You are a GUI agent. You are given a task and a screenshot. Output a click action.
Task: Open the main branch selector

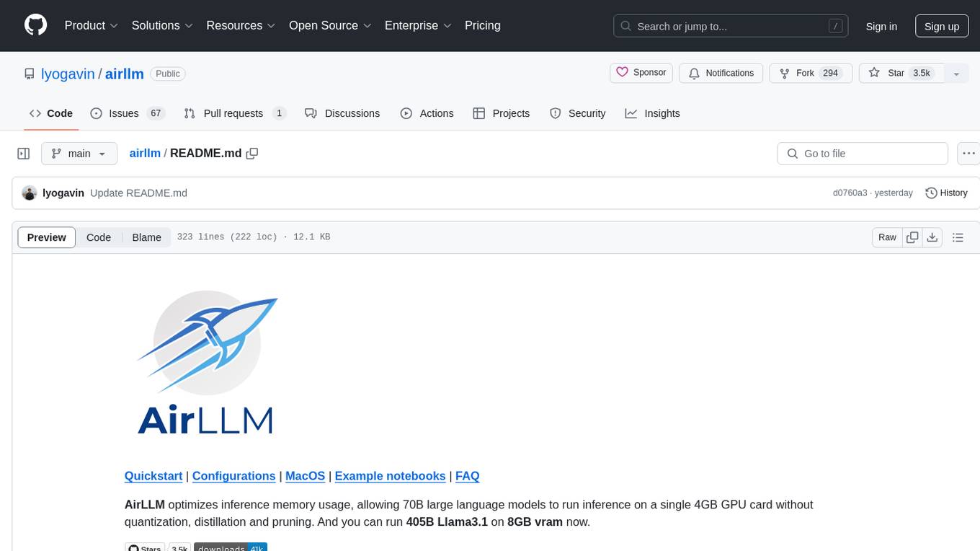click(x=79, y=154)
